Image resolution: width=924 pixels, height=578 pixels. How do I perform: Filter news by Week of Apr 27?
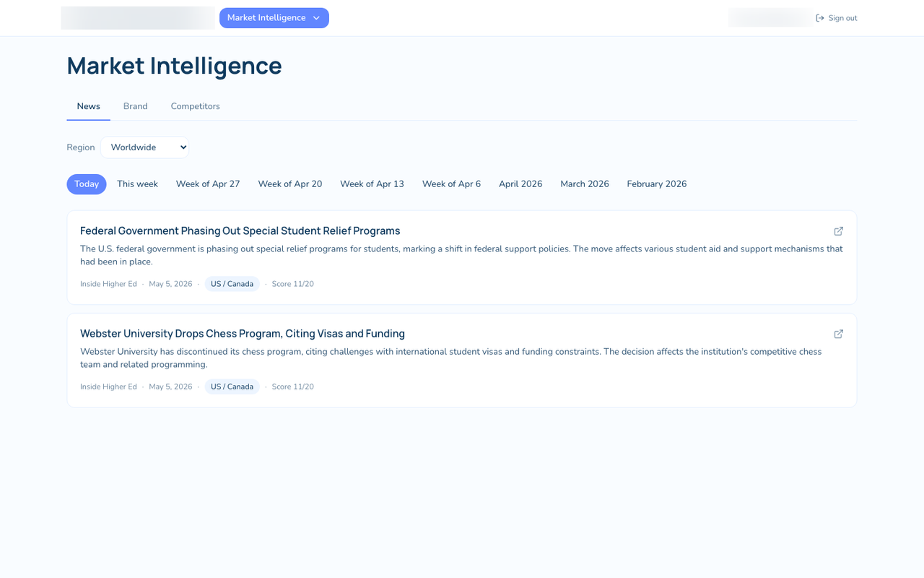tap(208, 184)
